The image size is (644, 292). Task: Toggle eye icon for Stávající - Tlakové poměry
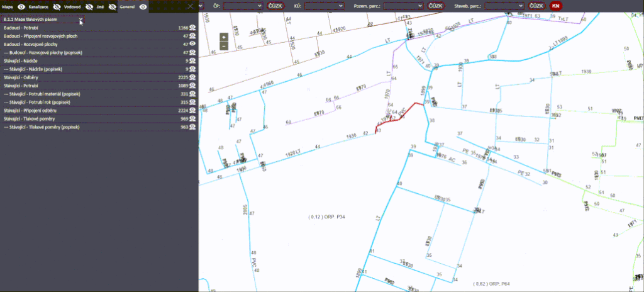click(194, 118)
